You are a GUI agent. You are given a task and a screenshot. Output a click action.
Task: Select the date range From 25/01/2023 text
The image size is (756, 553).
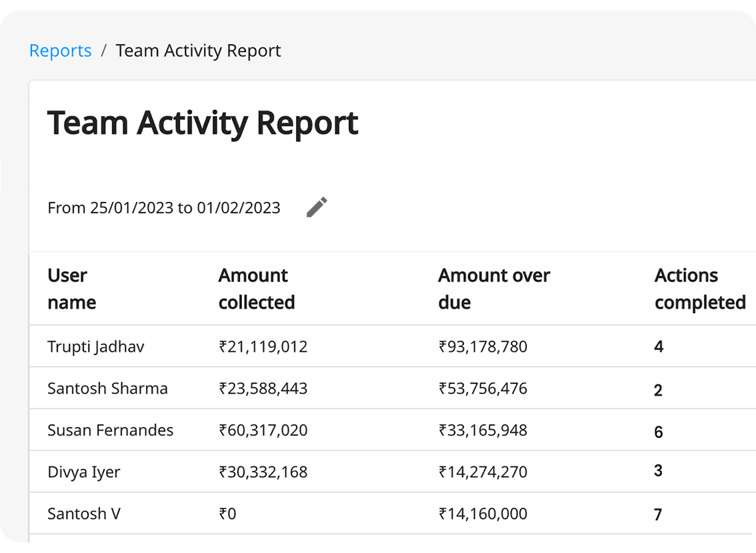click(163, 208)
